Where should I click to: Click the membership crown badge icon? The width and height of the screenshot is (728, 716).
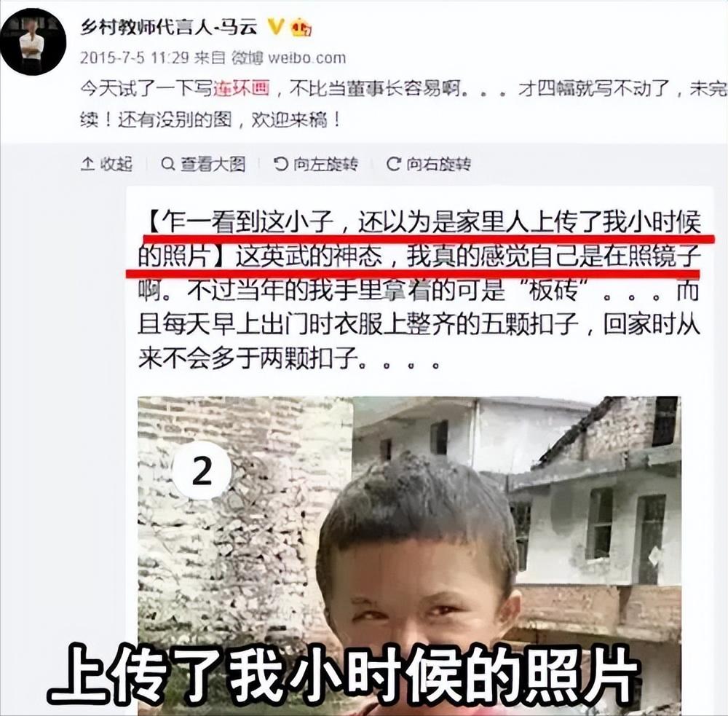point(302,28)
